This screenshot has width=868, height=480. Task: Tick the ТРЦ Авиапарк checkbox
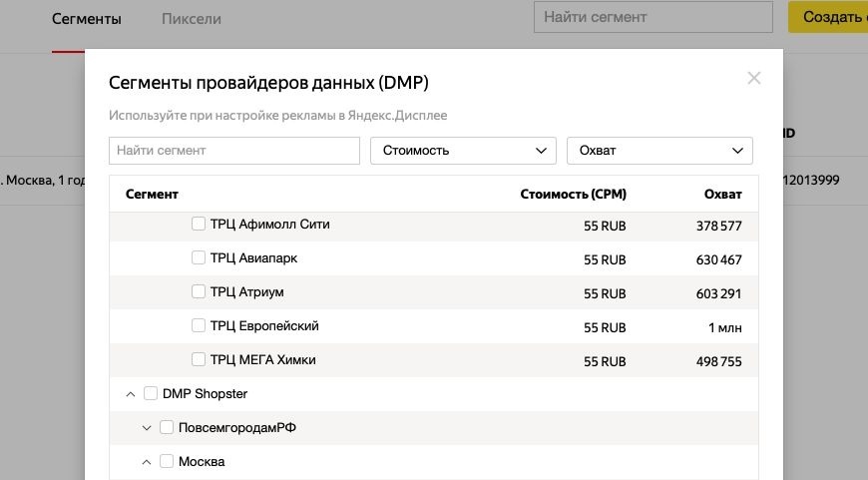199,257
